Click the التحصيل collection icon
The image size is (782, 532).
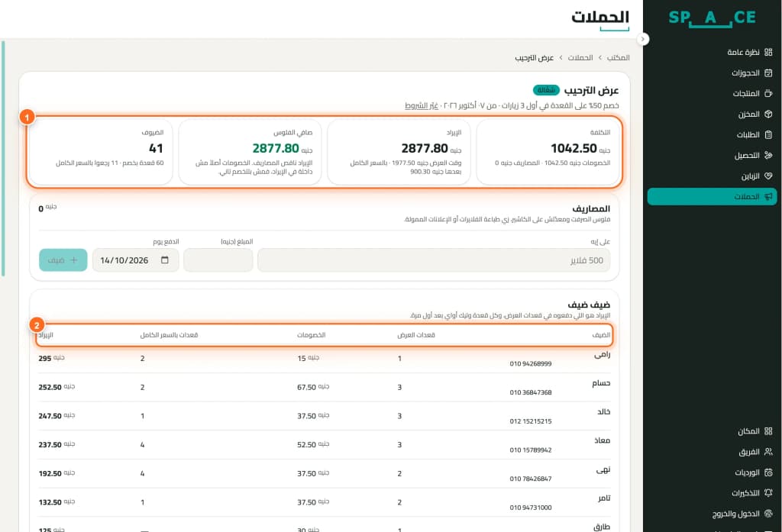[768, 156]
